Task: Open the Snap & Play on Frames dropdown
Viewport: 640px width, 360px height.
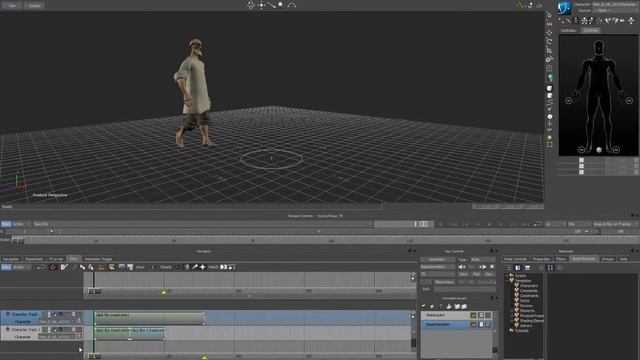Action: click(616, 224)
